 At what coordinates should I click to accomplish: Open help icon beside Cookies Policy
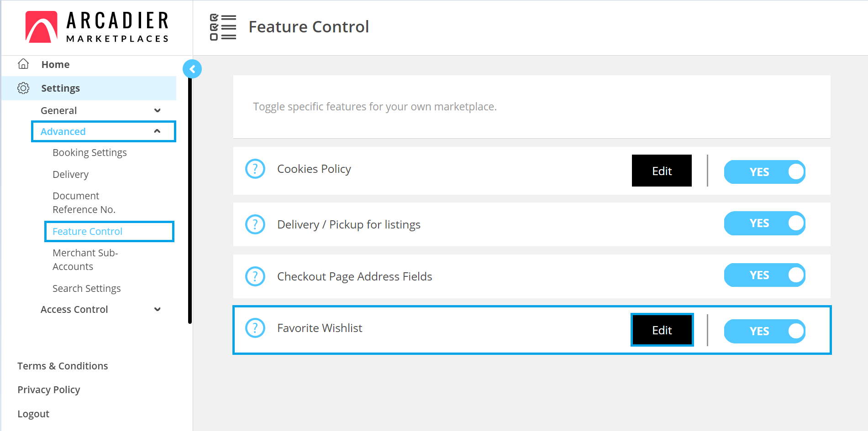(255, 169)
